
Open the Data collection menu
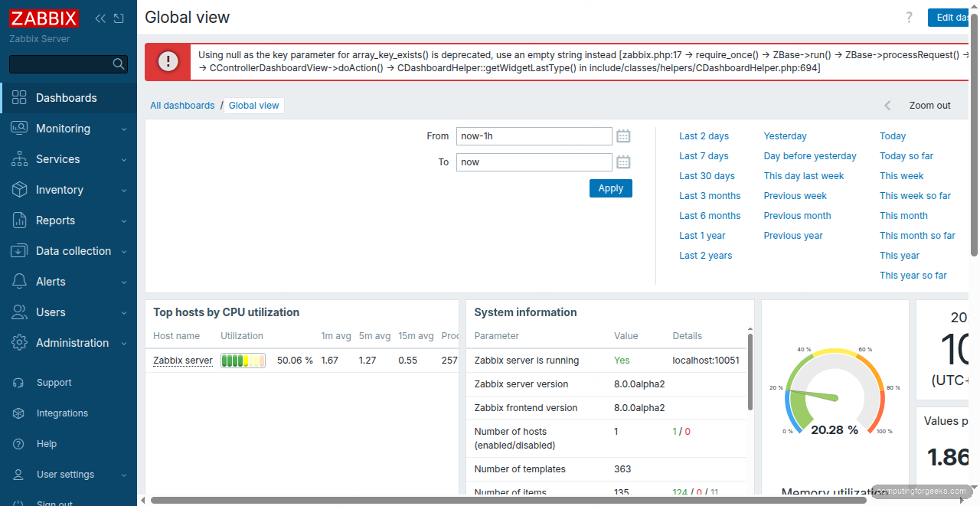tap(73, 250)
